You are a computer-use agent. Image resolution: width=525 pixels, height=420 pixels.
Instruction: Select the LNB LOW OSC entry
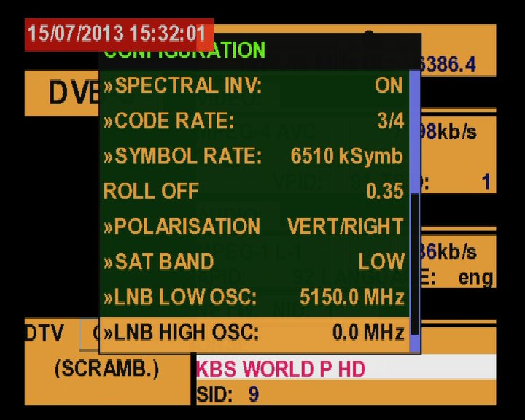pos(179,297)
